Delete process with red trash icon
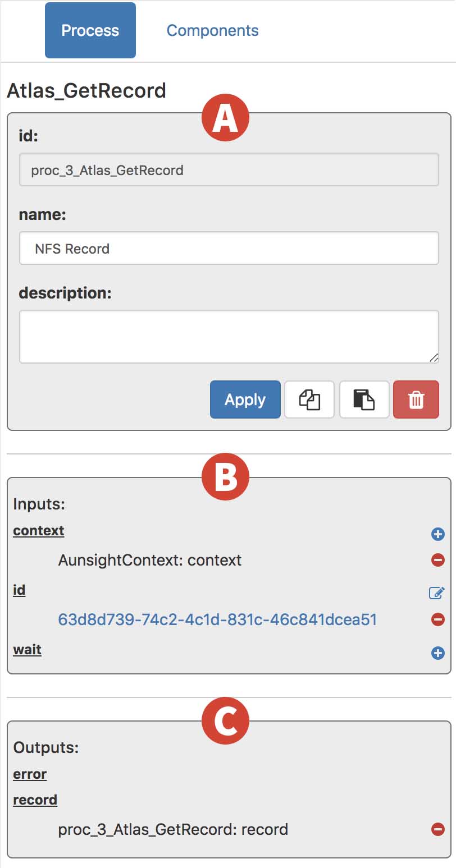 (x=416, y=399)
